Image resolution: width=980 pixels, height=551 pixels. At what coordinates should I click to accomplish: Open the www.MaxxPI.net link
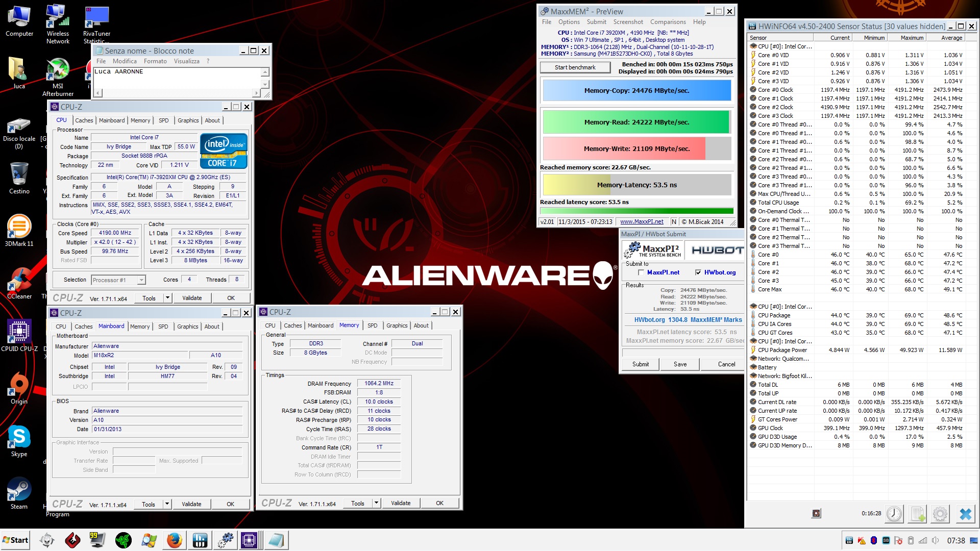pos(642,222)
